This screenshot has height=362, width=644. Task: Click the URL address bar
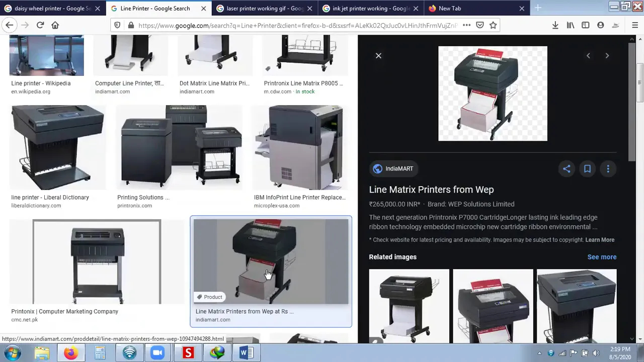click(x=297, y=25)
